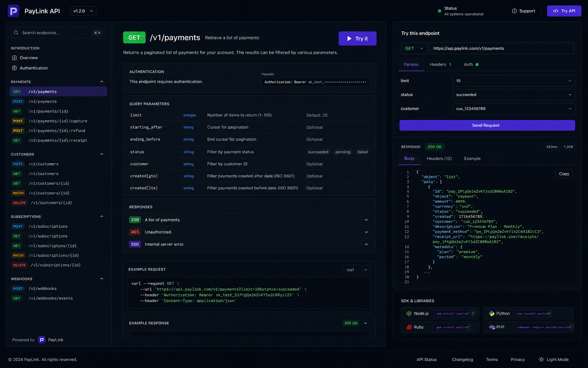Click the Try API code icon
The height and width of the screenshot is (368, 588).
(x=555, y=11)
